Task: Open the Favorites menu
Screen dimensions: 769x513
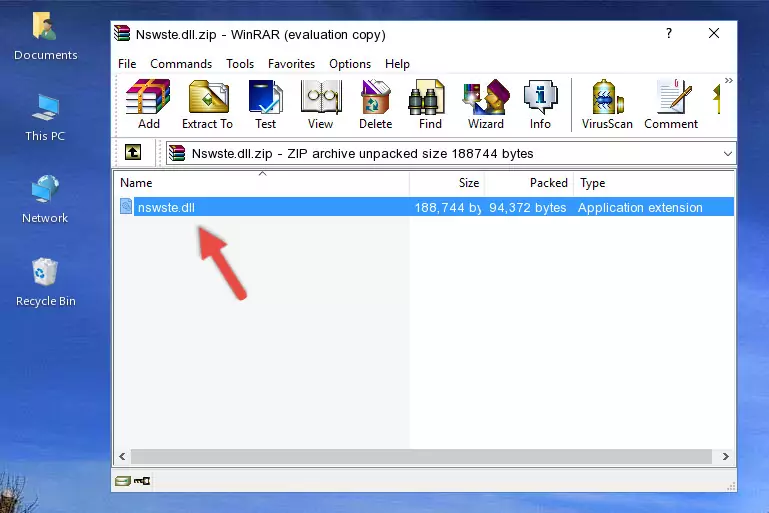Action: (x=291, y=64)
